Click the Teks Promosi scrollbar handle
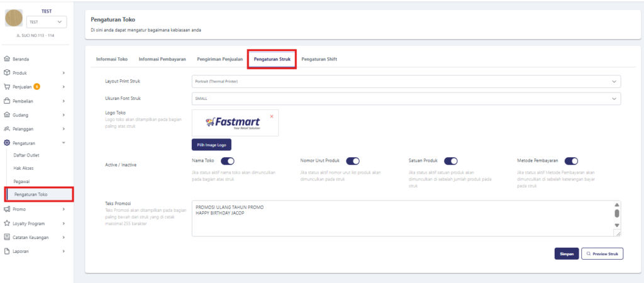The width and height of the screenshot is (644, 283). point(617,213)
